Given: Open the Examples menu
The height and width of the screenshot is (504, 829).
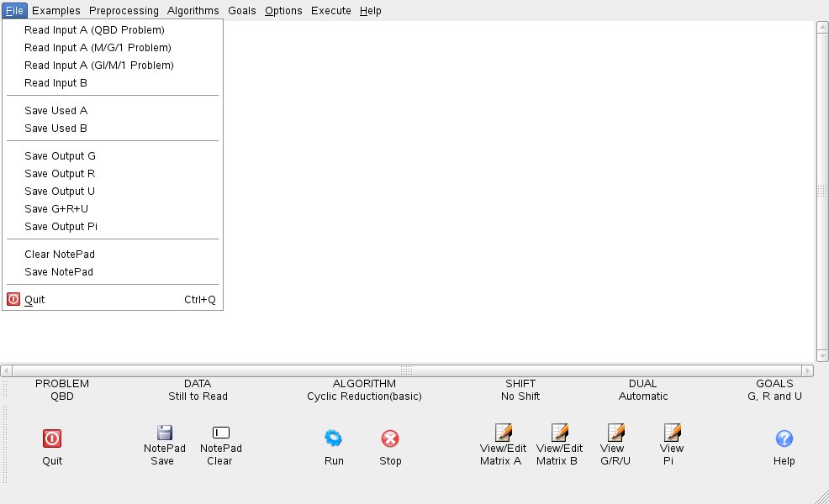Looking at the screenshot, I should (x=56, y=11).
